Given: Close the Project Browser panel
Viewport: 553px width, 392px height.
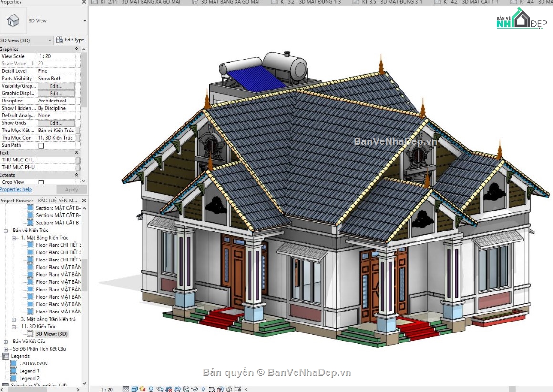Looking at the screenshot, I should pyautogui.click(x=84, y=200).
